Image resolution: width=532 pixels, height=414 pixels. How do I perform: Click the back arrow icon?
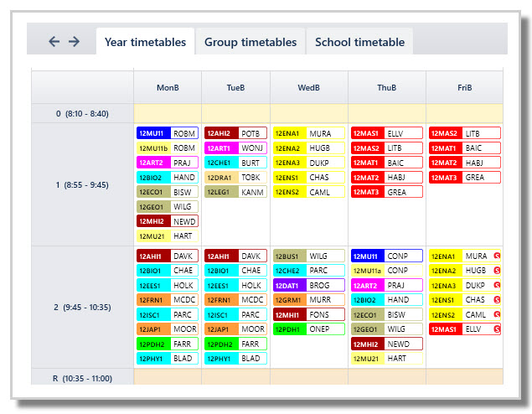click(x=54, y=42)
